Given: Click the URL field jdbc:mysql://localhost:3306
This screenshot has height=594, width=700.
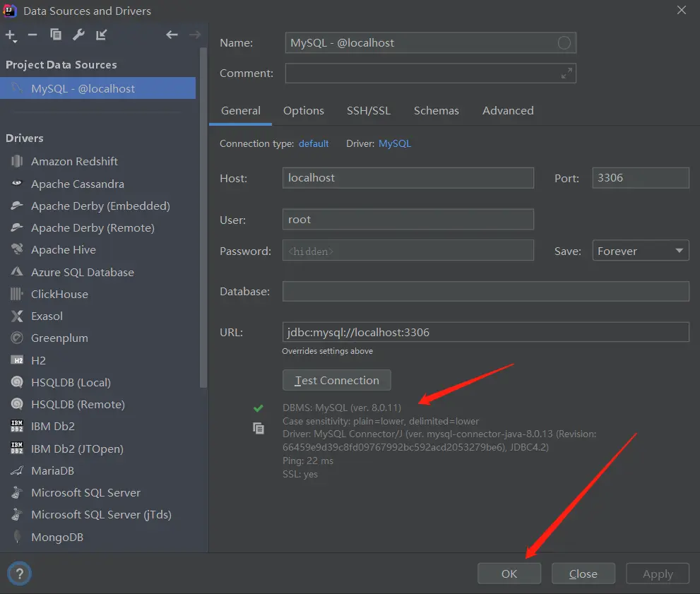Looking at the screenshot, I should pos(486,332).
